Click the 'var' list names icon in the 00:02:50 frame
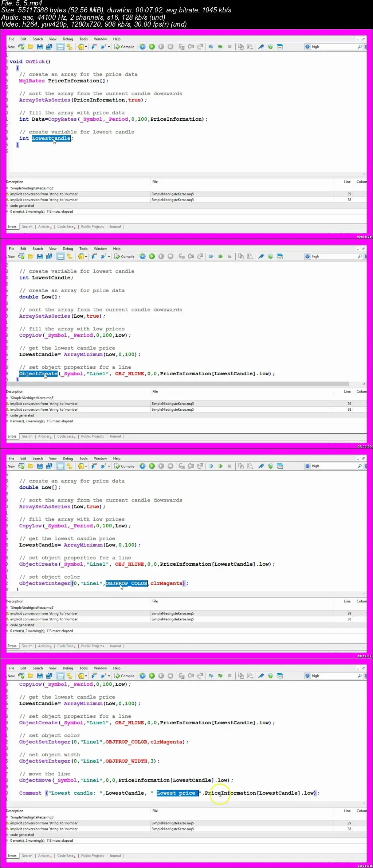Screen dimensions: 373x868 pos(94,256)
